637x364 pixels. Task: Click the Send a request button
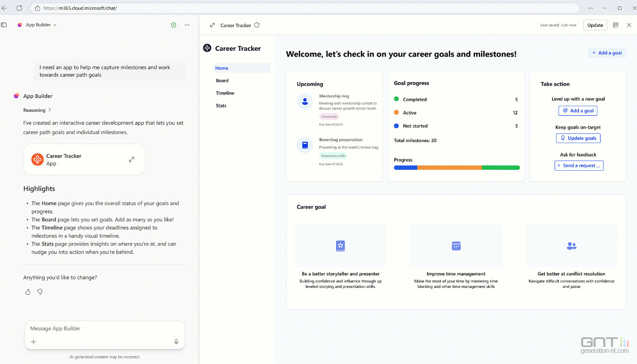pos(579,166)
